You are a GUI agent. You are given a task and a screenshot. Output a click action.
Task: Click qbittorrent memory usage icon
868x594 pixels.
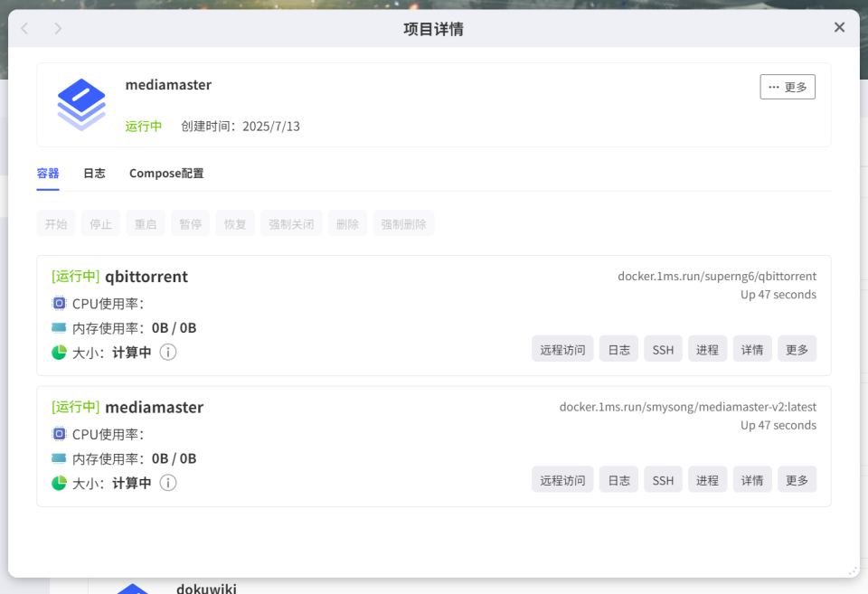pyautogui.click(x=59, y=327)
